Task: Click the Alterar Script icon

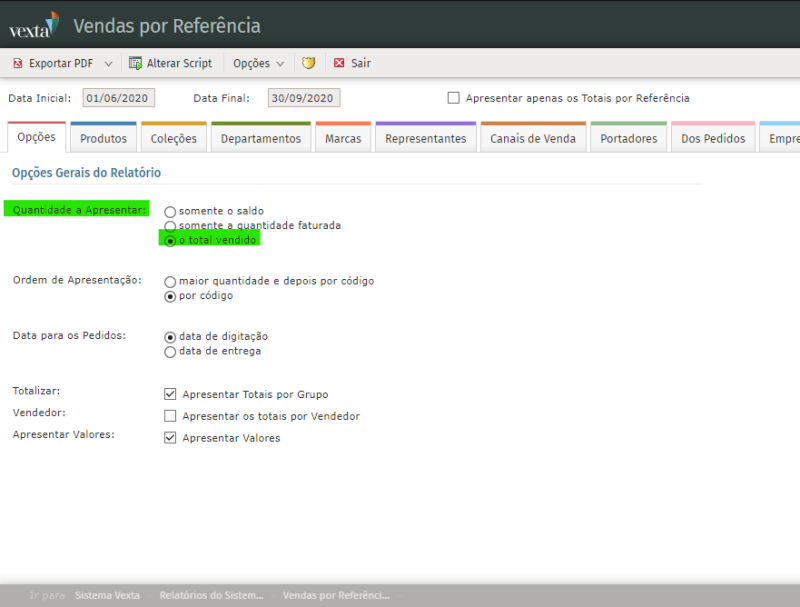Action: click(135, 63)
